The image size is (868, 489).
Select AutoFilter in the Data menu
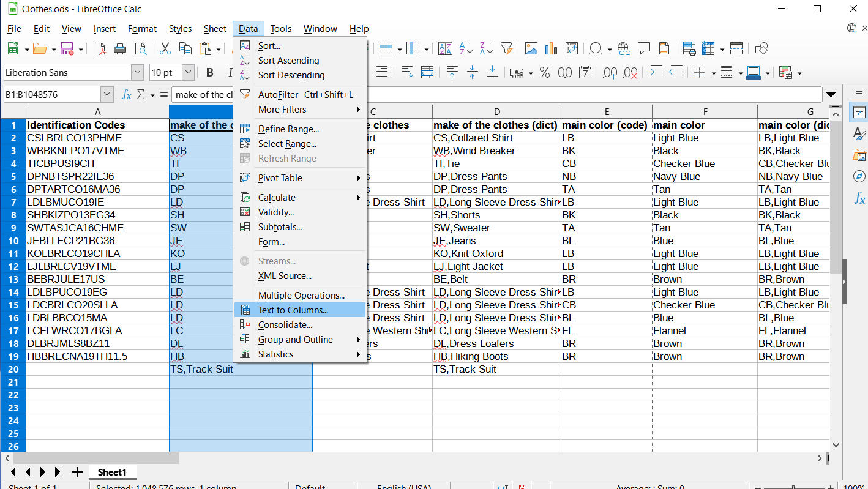(300, 95)
